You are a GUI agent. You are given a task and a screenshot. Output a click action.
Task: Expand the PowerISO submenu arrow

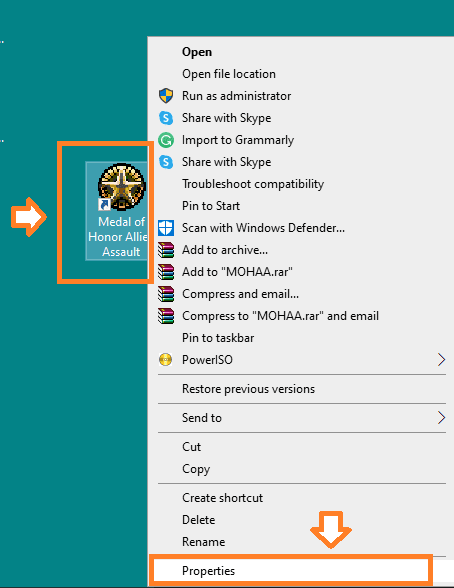(441, 360)
